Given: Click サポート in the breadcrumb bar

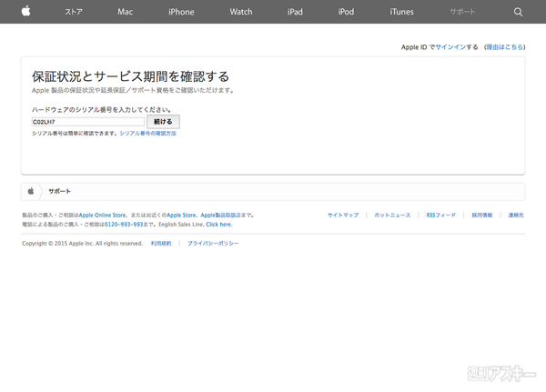Looking at the screenshot, I should tap(59, 191).
